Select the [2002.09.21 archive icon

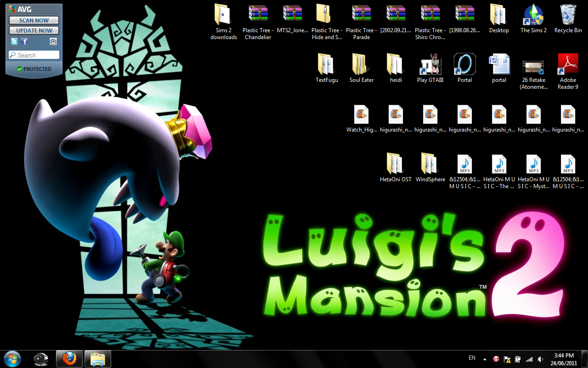coord(396,18)
